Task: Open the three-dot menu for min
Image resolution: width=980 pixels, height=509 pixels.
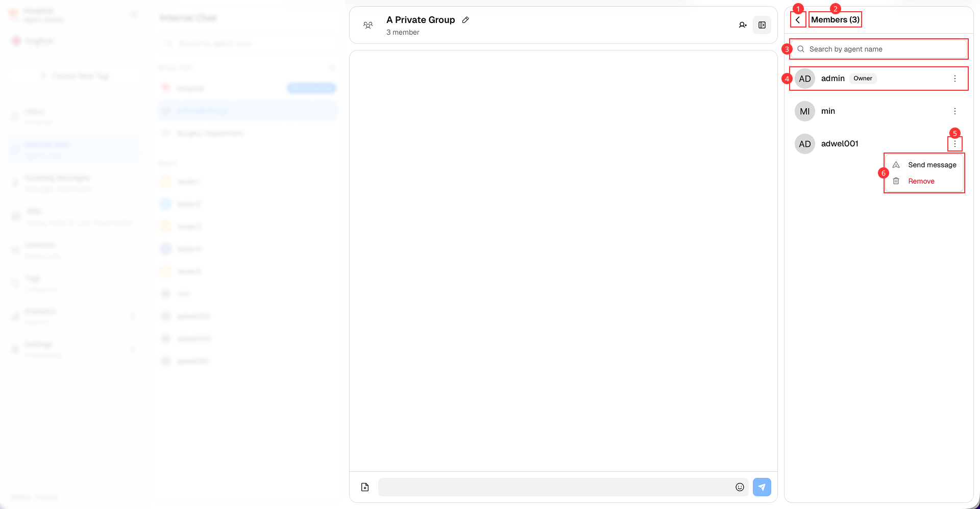Action: 955,111
